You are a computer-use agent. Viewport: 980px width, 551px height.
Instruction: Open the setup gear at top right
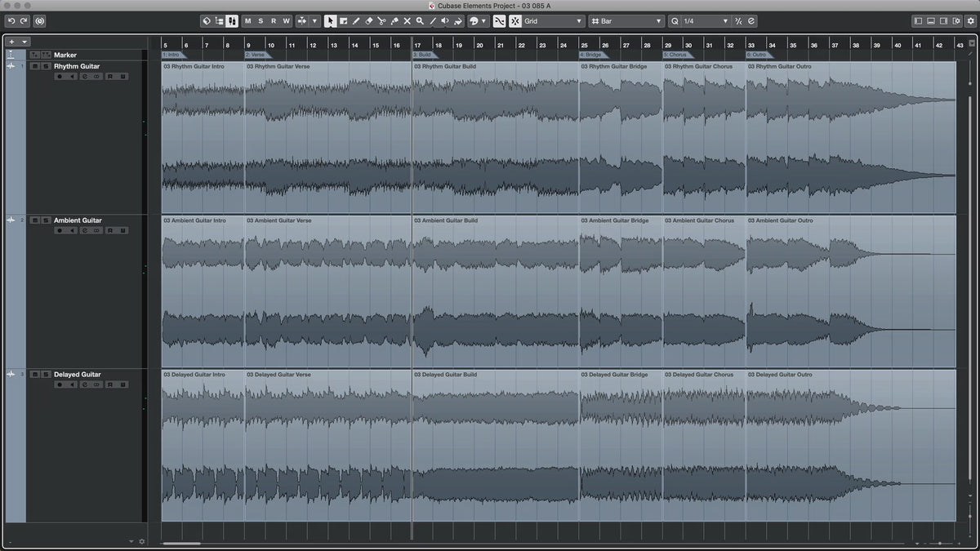(969, 21)
